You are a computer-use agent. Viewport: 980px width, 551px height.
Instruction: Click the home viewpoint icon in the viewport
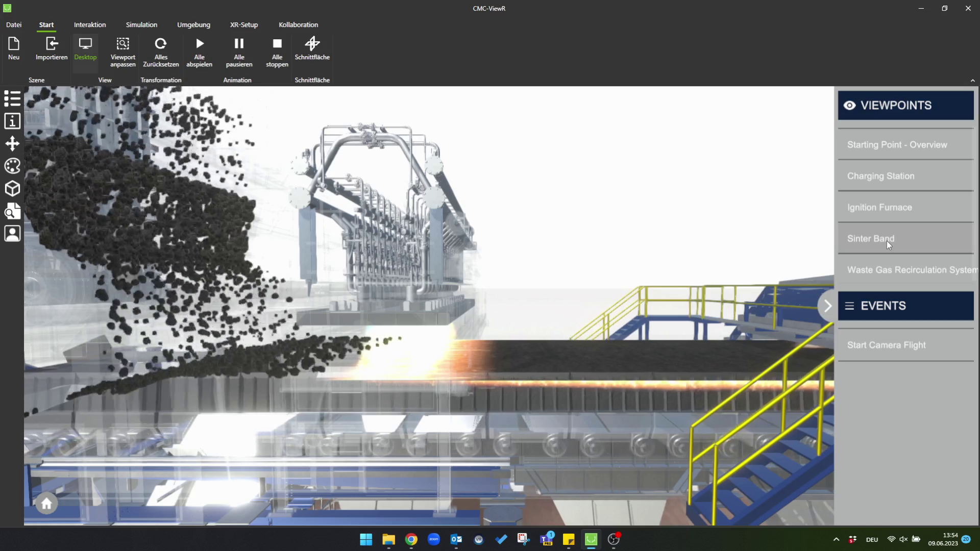click(46, 503)
